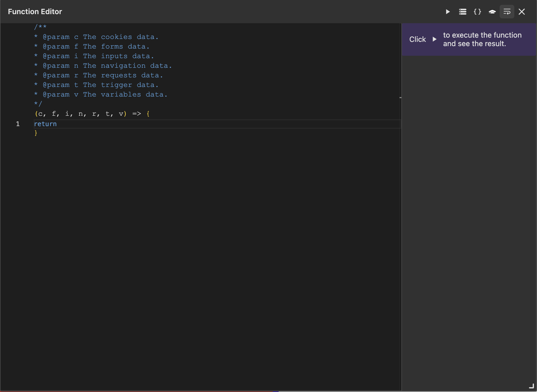The width and height of the screenshot is (537, 392).
Task: Click the '@param r The requests data.' comment
Action: (x=98, y=75)
